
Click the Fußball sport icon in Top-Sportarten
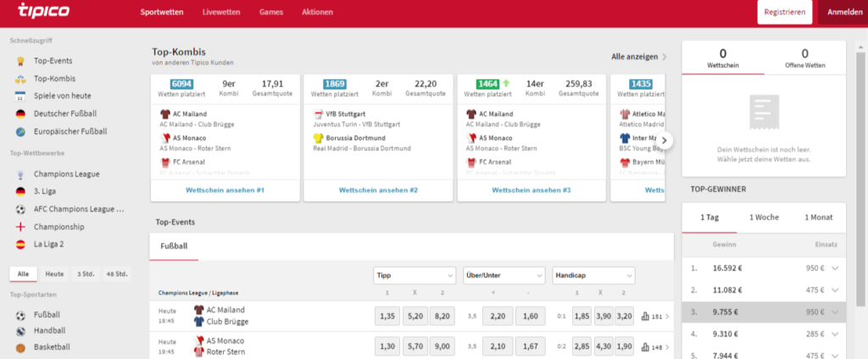20,316
